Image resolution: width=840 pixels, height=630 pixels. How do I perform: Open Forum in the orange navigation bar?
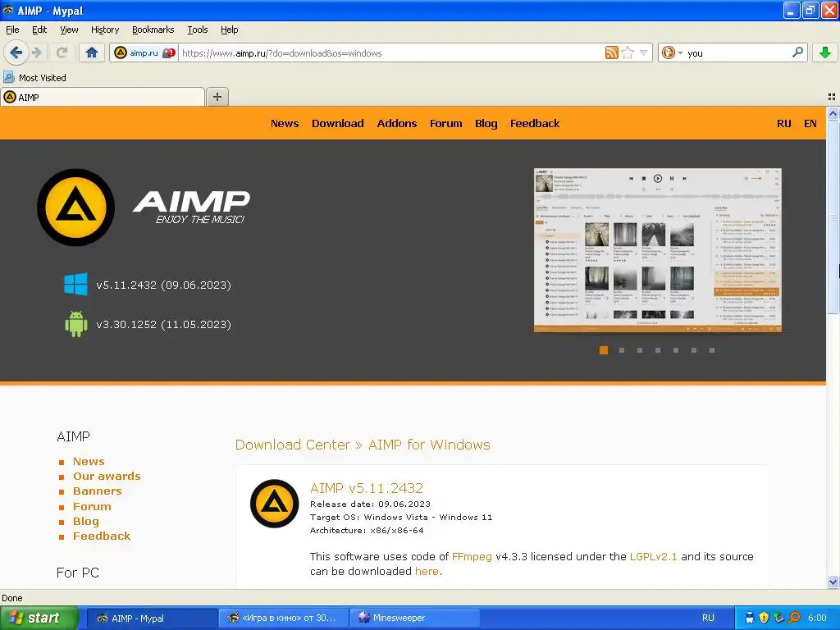coord(445,123)
